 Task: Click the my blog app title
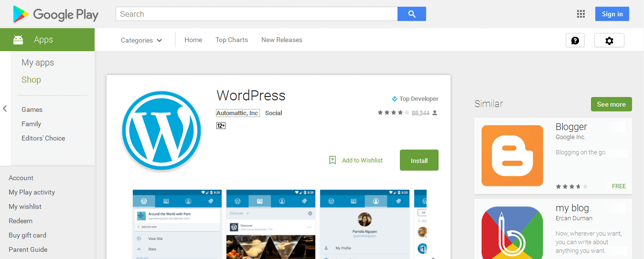pos(572,208)
